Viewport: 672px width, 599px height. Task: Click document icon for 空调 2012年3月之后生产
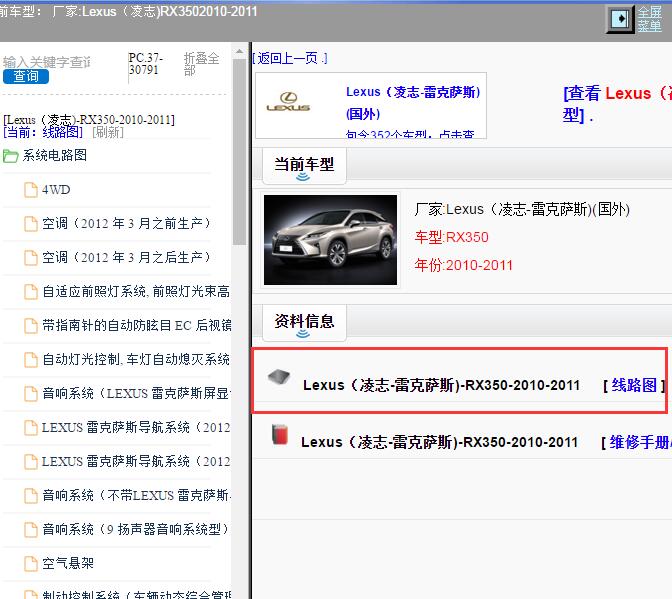tap(30, 258)
